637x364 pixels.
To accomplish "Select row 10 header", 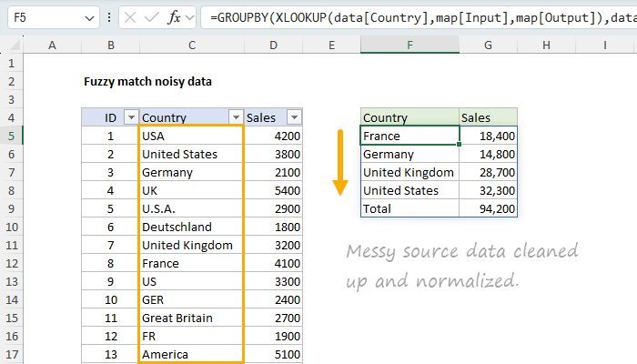I will (11, 227).
